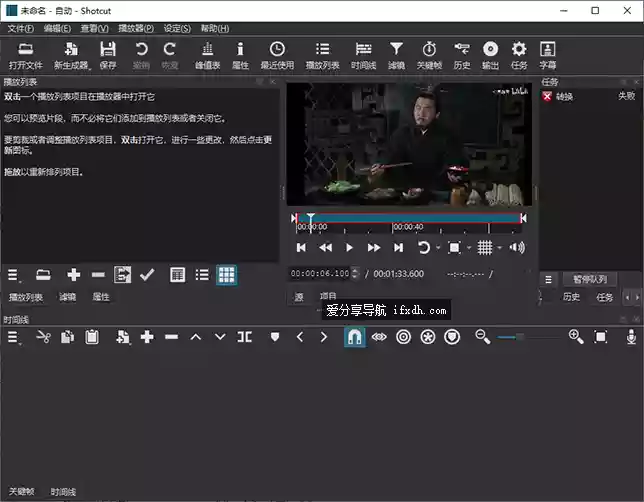Viewport: 644px width, 502px height.
Task: Open the 查看(V) menu
Action: [x=94, y=28]
